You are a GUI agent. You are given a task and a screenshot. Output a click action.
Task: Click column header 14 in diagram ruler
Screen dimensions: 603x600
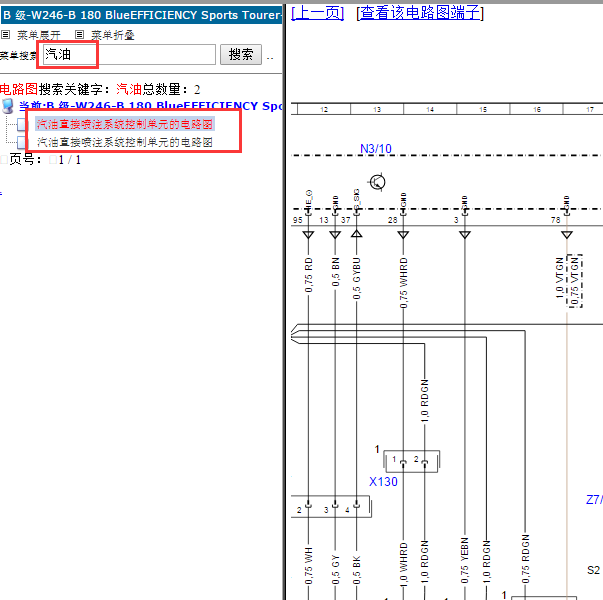pos(430,110)
